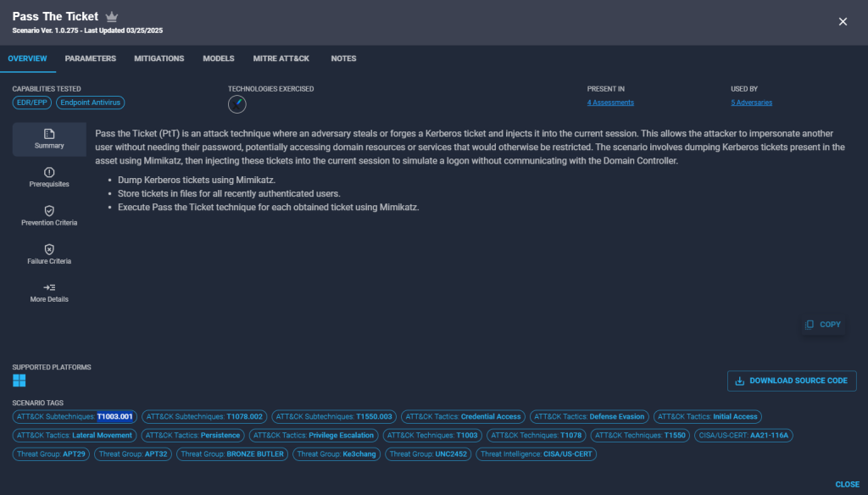Open the 4 Assessments link
Viewport: 868px width, 495px height.
(610, 103)
